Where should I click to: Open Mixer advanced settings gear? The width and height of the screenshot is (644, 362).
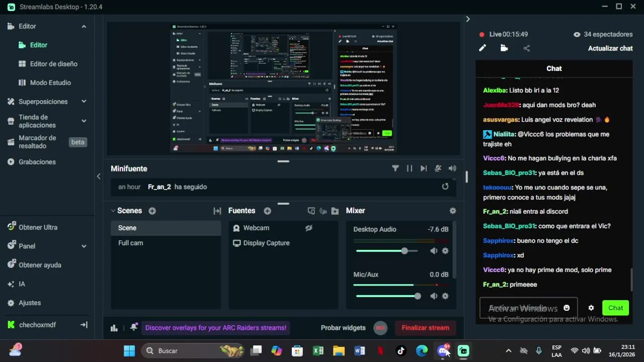point(453,211)
